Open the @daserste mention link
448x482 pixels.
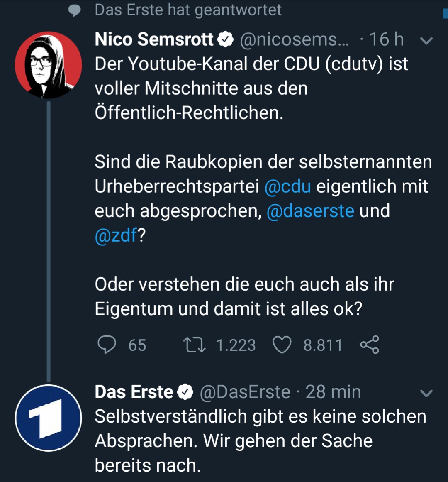[x=310, y=211]
